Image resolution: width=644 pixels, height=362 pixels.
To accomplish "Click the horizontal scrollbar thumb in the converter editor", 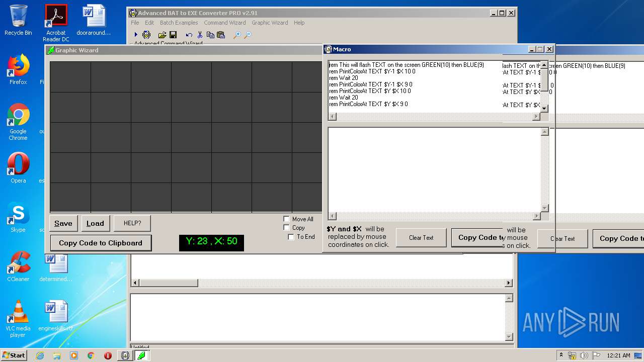I will [x=169, y=283].
